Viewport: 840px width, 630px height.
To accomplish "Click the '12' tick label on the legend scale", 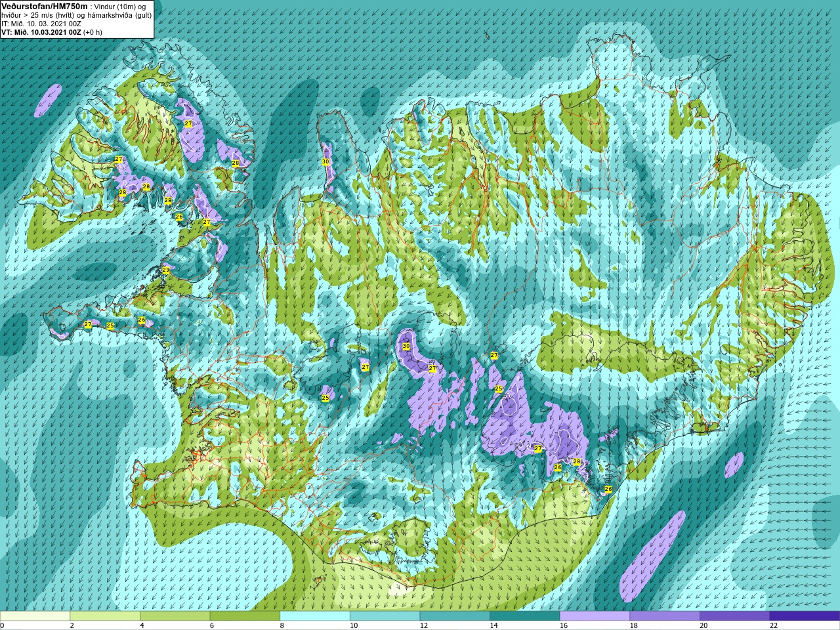I will (x=424, y=625).
